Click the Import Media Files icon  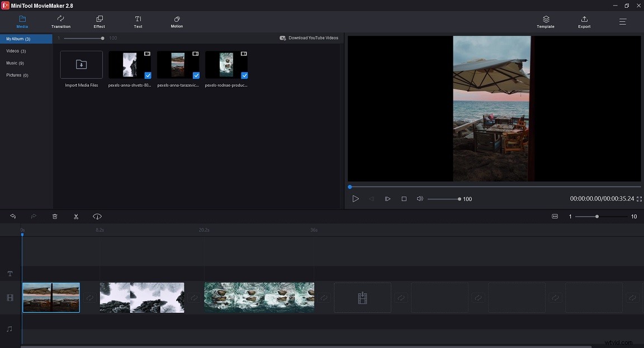pos(81,64)
